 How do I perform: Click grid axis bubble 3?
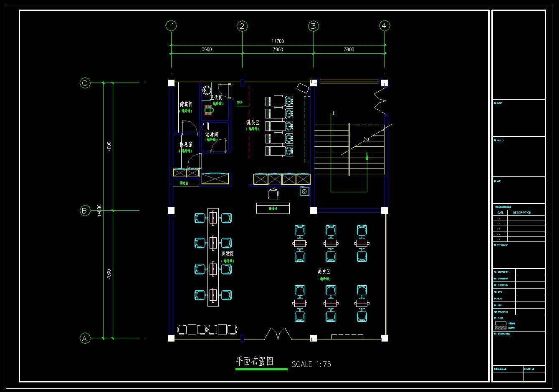tap(314, 26)
